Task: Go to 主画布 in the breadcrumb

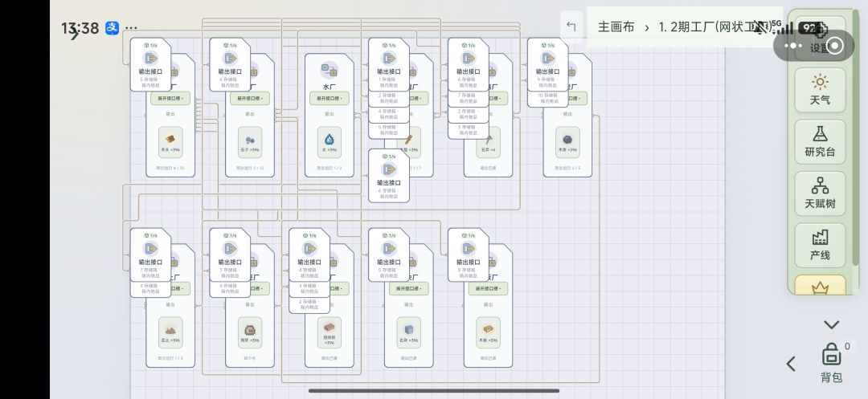Action: click(x=616, y=26)
